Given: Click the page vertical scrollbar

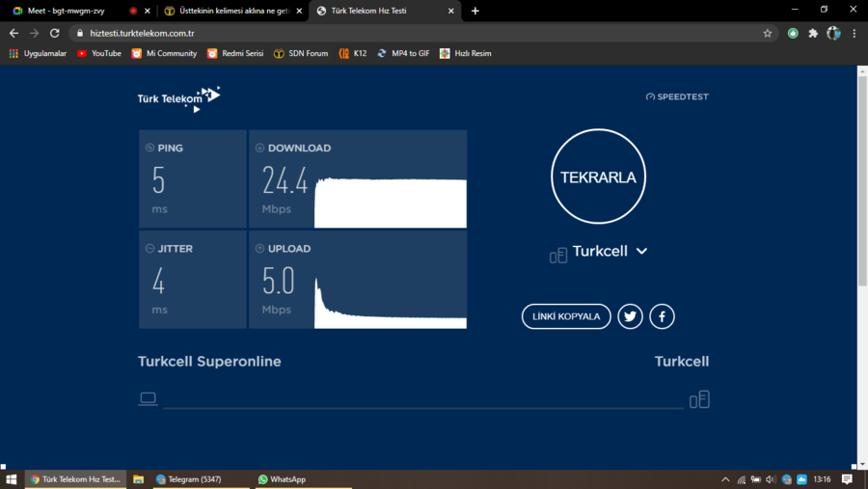Looking at the screenshot, I should tap(862, 181).
